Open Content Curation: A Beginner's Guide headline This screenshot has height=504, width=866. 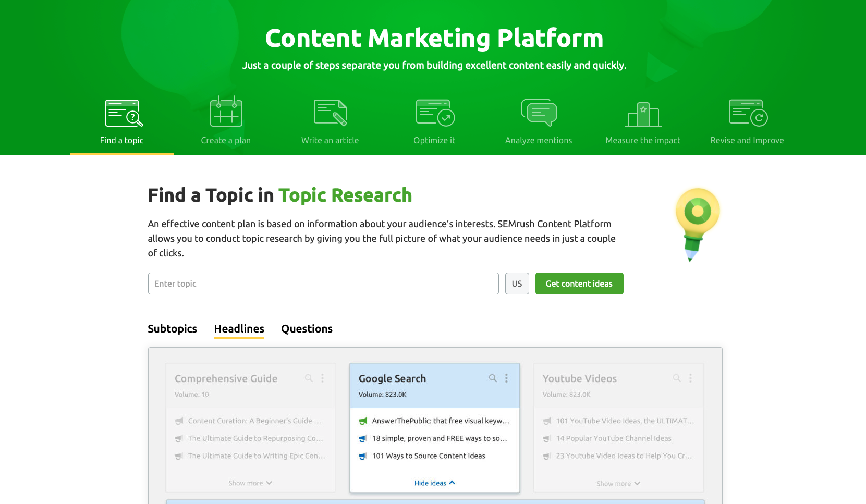pos(254,421)
